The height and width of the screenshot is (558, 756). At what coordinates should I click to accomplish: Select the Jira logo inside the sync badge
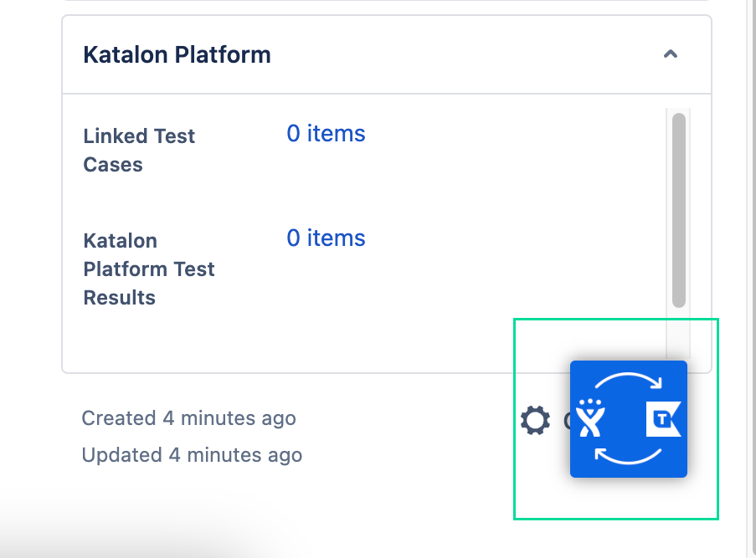click(x=591, y=421)
